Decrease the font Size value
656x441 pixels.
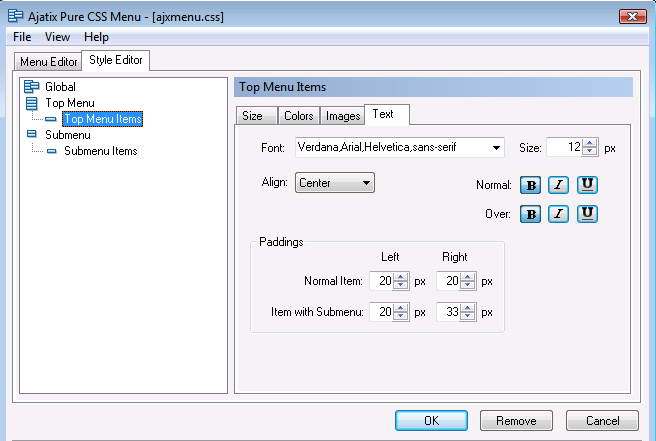click(x=590, y=151)
